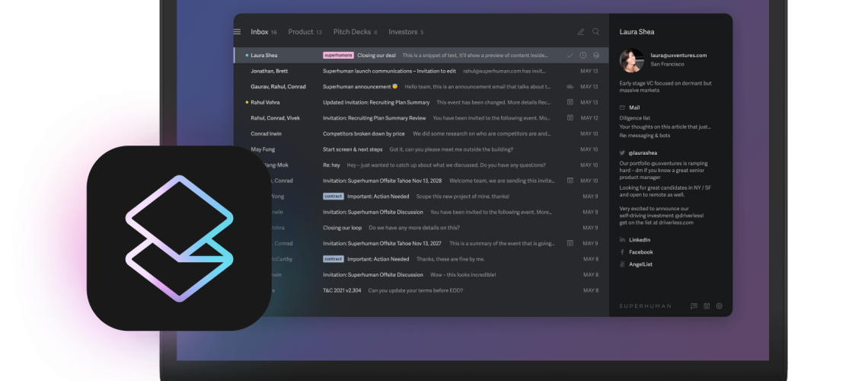The width and height of the screenshot is (868, 381).
Task: Click the large Superhuman app icon
Action: (179, 238)
